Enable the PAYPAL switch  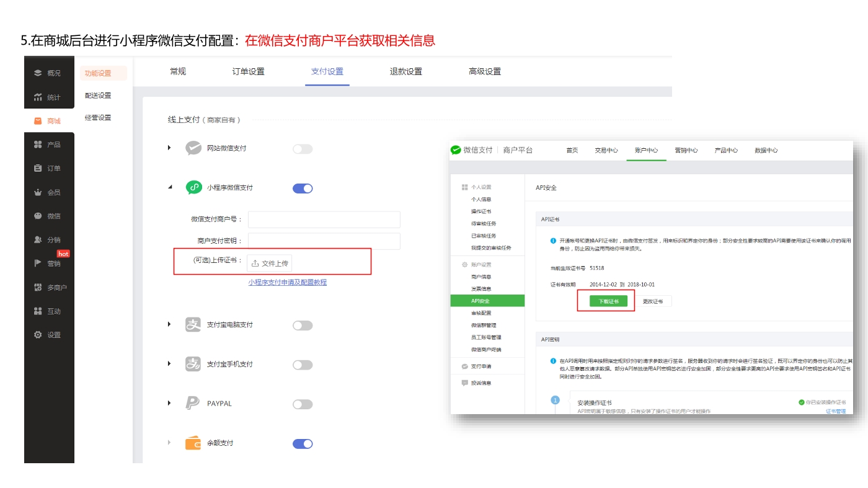[303, 404]
